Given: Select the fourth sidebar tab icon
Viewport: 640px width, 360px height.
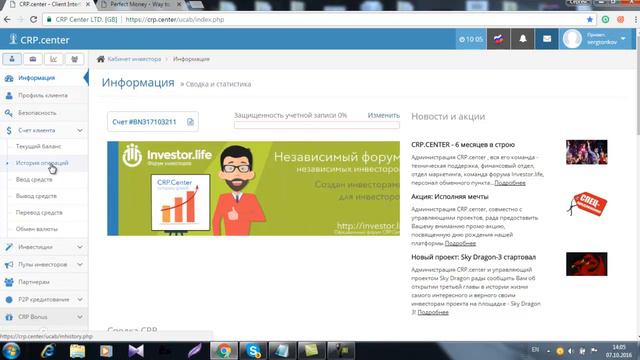Looking at the screenshot, I should click(74, 59).
